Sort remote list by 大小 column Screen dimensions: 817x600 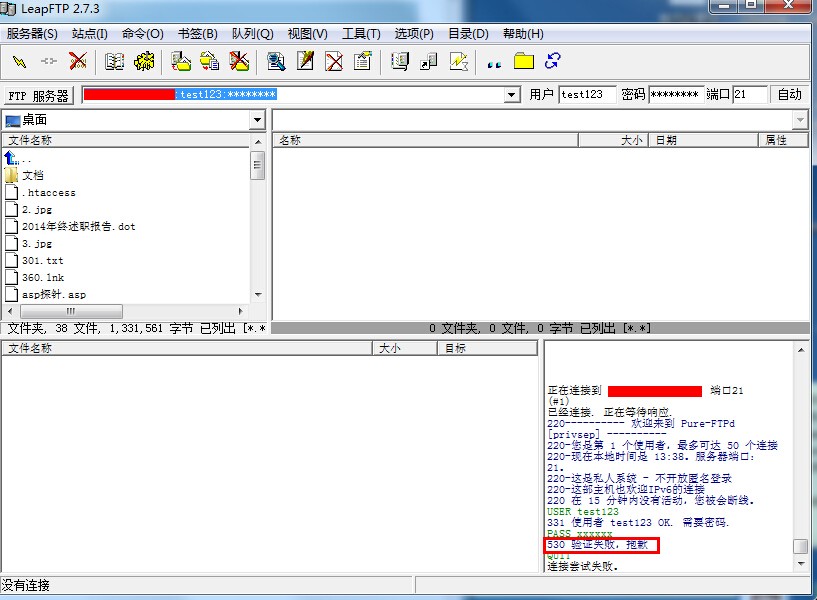pos(613,141)
